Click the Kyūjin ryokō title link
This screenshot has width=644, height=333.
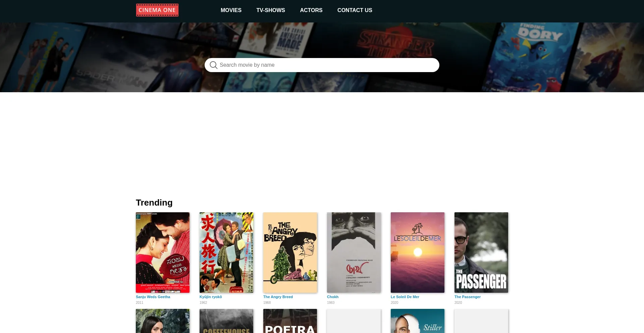(x=211, y=297)
